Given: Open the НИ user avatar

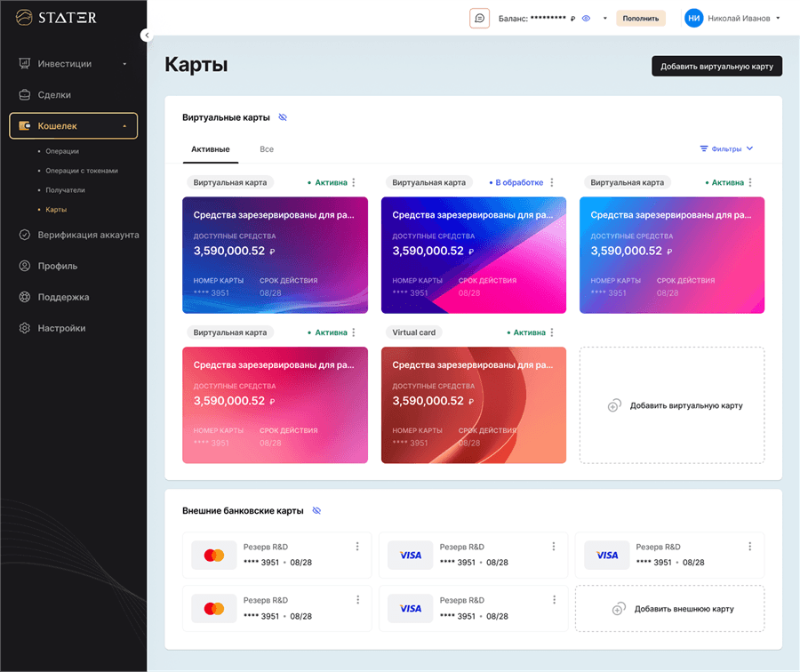Looking at the screenshot, I should coord(693,19).
